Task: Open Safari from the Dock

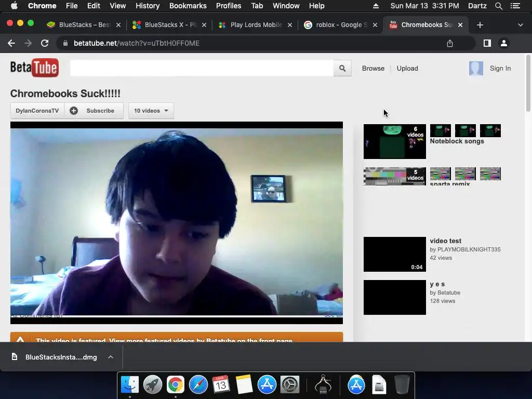Action: pyautogui.click(x=198, y=385)
